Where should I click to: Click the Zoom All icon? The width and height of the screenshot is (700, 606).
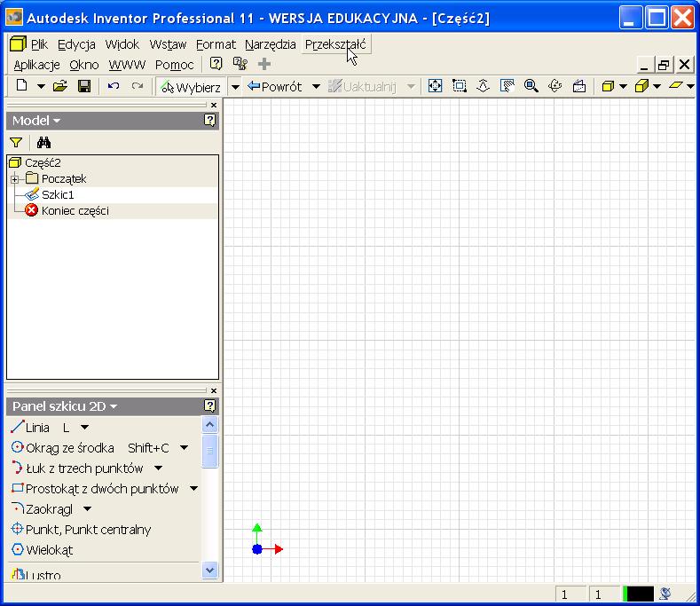[x=435, y=86]
